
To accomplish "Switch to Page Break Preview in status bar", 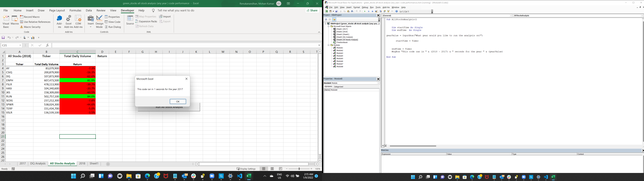I will click(x=281, y=169).
